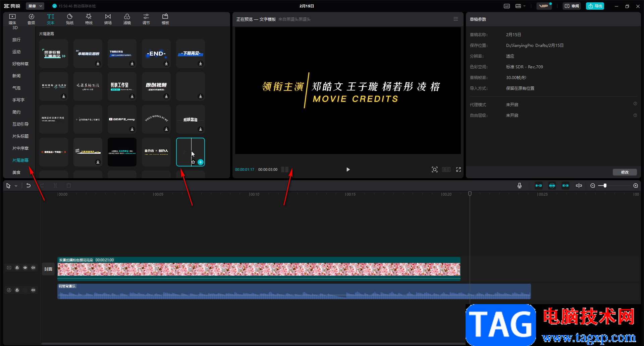The height and width of the screenshot is (346, 644).
Task: Mute the 钢琴背景乐 audio track
Action: point(33,290)
